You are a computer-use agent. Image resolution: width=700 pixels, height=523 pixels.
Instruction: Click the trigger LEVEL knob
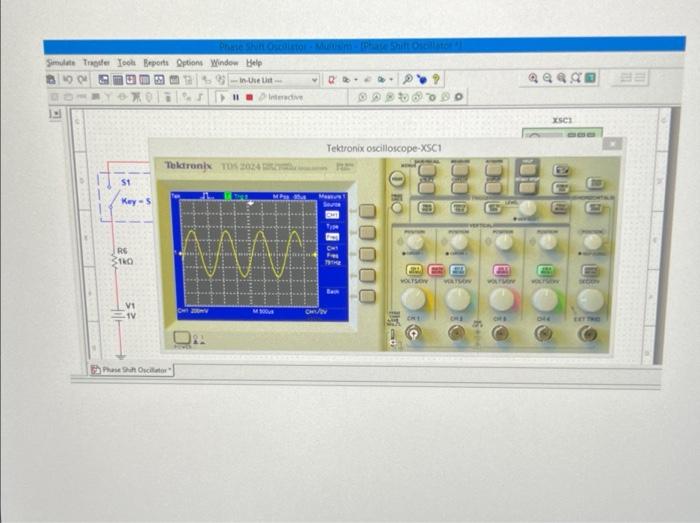pos(527,208)
